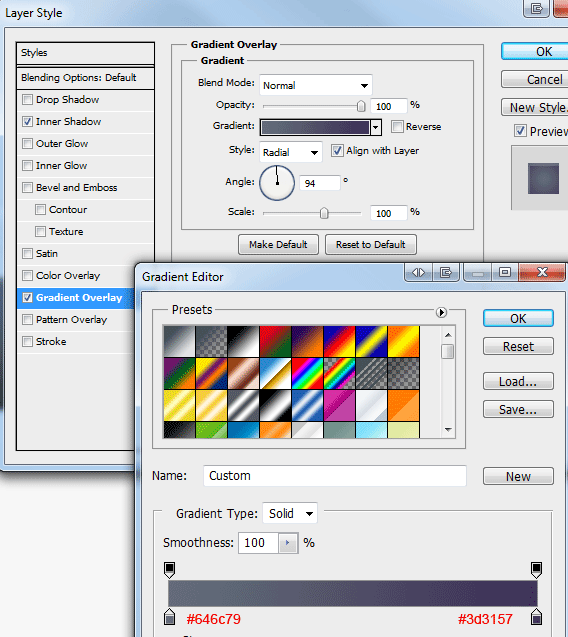Enable the Drop Shadow checkbox
Image resolution: width=568 pixels, height=637 pixels.
coord(27,100)
